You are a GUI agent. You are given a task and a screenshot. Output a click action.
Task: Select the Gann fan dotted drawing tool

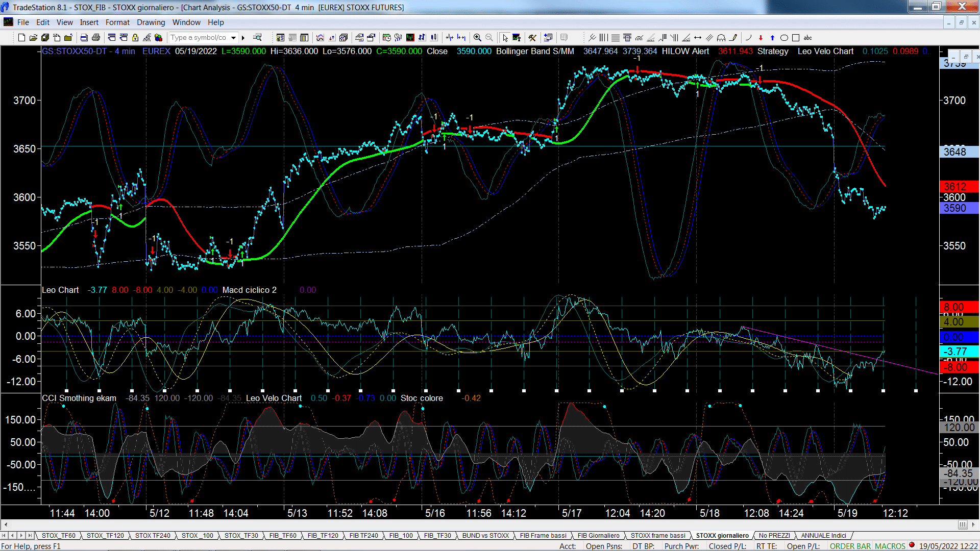651,38
